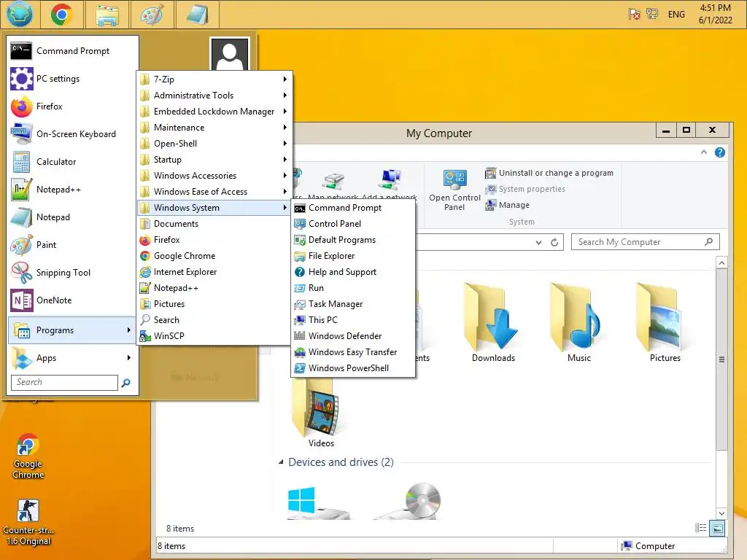Launch Google Chrome from Programs menu
The image size is (747, 560).
[x=214, y=256]
